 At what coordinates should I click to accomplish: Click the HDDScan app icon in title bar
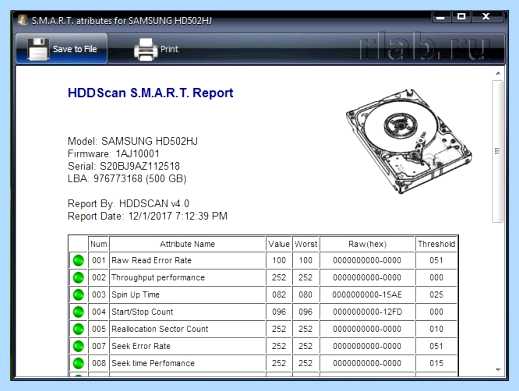click(x=23, y=20)
